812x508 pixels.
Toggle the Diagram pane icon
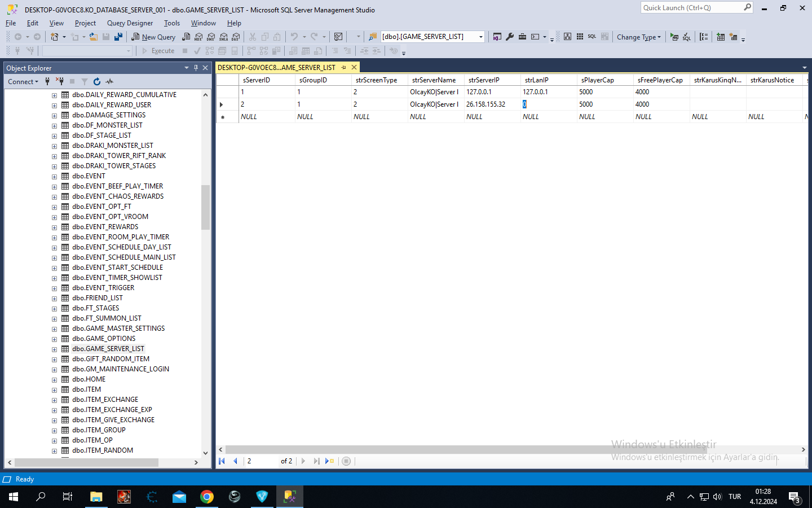567,37
